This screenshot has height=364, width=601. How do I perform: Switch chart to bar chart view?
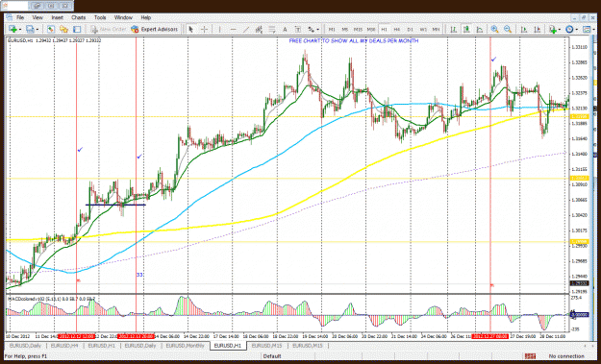tap(454, 29)
